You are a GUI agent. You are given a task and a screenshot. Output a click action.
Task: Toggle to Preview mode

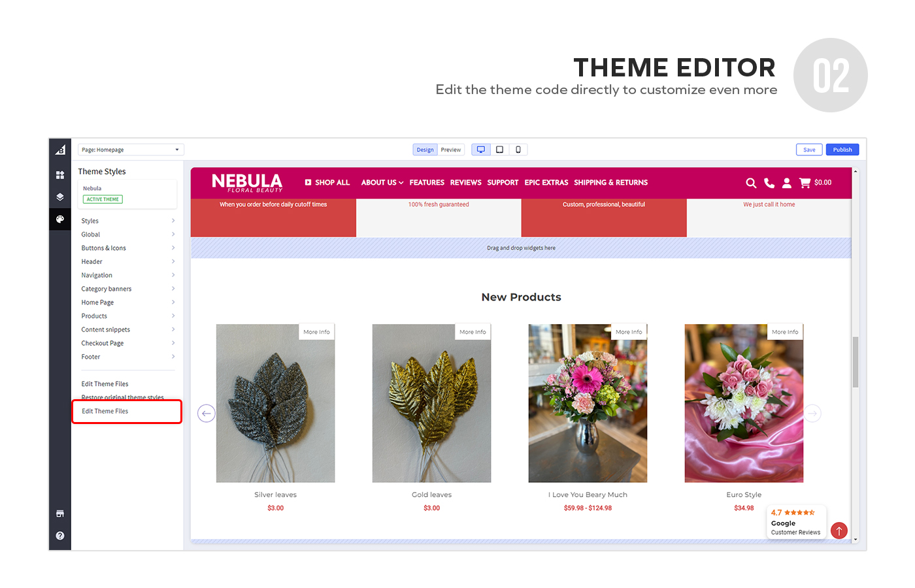pyautogui.click(x=451, y=150)
